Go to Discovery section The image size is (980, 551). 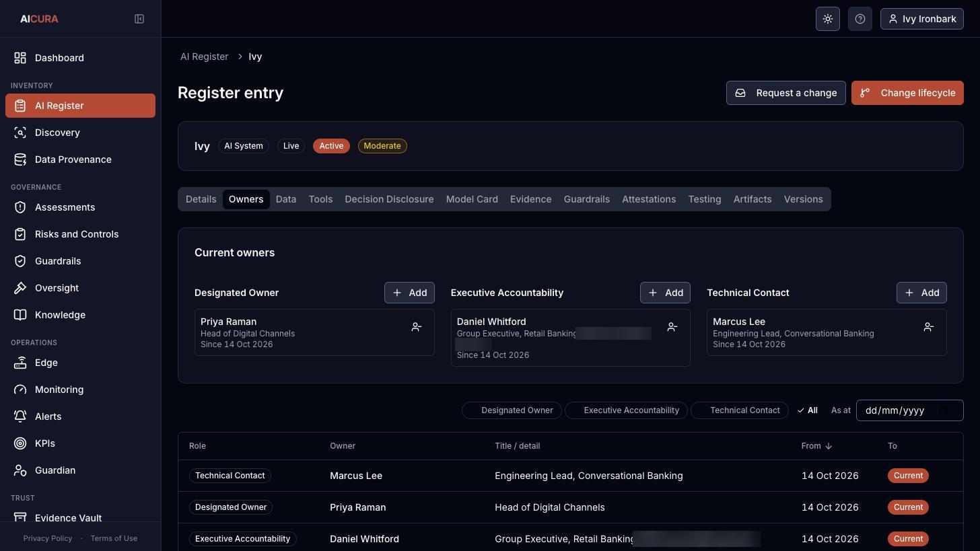(80, 133)
